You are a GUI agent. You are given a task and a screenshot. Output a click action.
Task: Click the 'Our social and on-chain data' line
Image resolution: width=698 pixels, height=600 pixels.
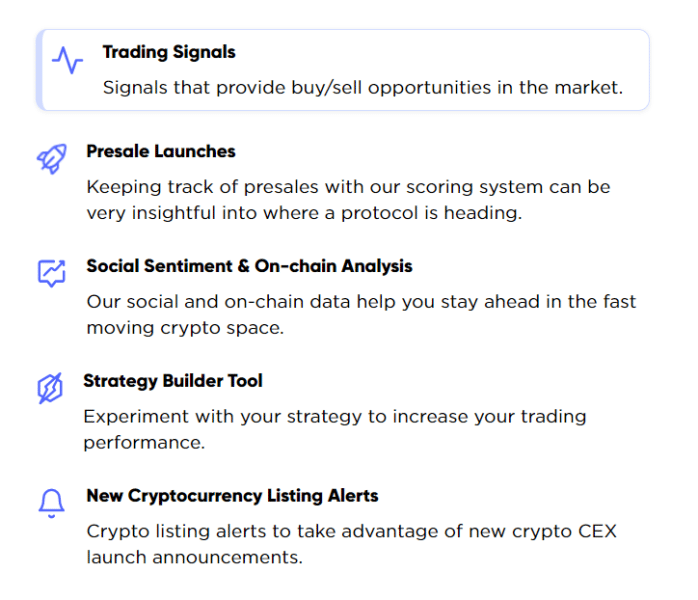[x=361, y=302]
